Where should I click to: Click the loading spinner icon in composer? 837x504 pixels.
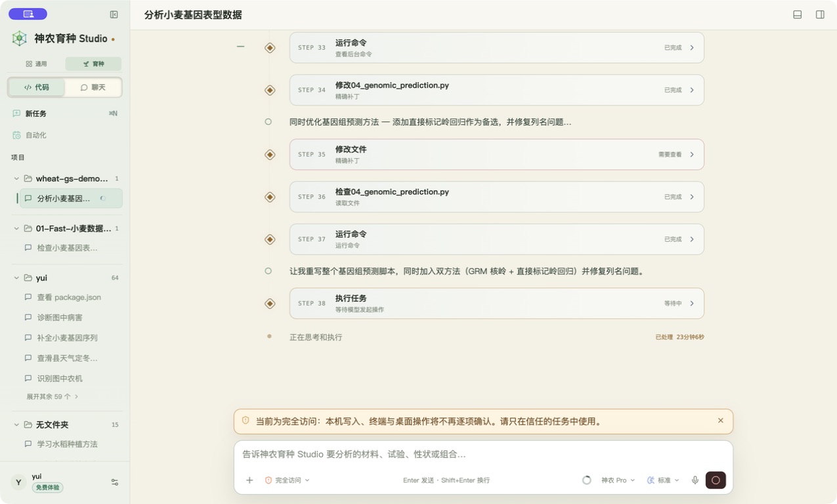click(x=587, y=480)
